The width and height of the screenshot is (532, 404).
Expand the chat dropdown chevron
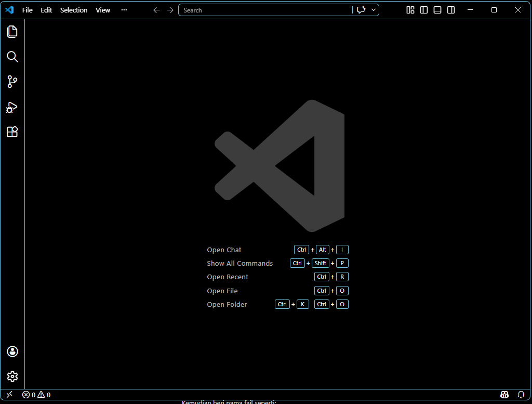pyautogui.click(x=374, y=10)
